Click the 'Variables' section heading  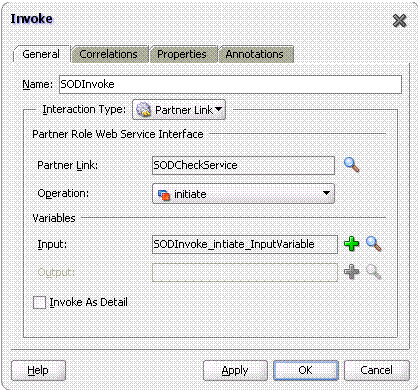pyautogui.click(x=54, y=218)
